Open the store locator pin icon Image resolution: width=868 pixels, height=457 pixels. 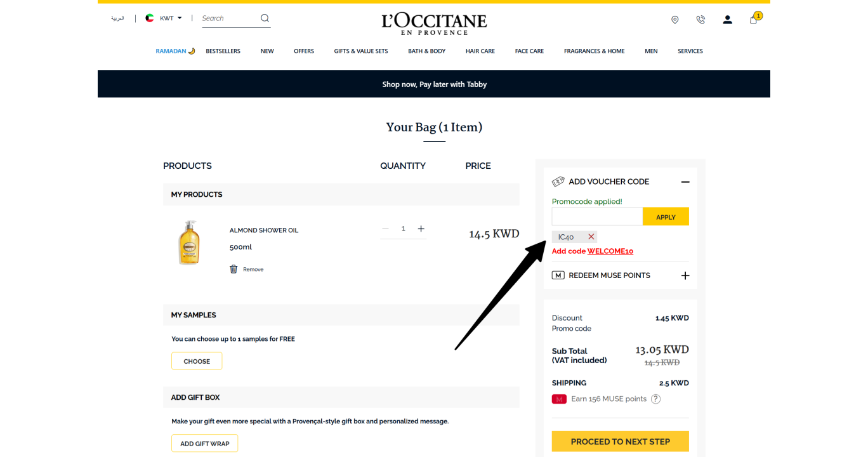point(674,20)
